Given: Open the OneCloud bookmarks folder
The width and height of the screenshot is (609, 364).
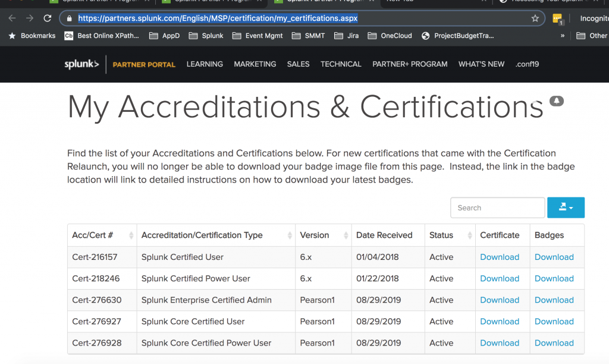Looking at the screenshot, I should click(390, 36).
